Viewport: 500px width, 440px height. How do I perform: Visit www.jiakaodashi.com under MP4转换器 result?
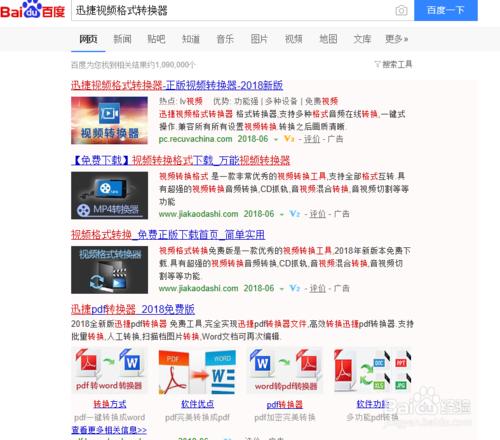click(x=198, y=214)
